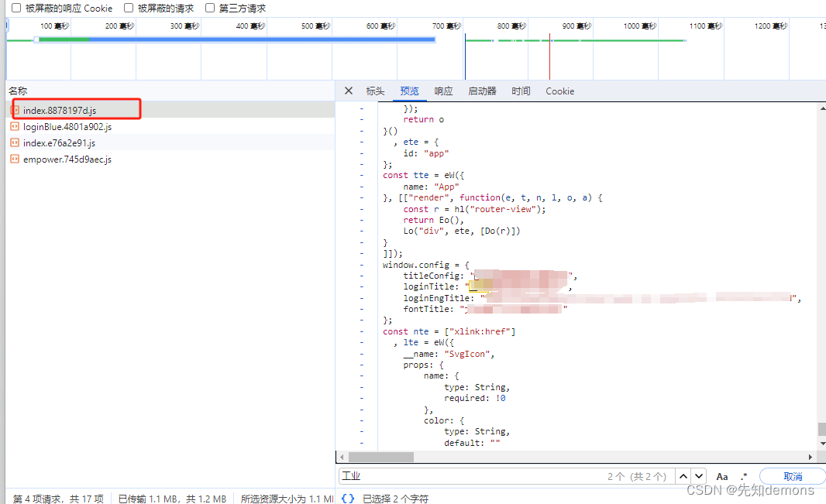The width and height of the screenshot is (826, 504).
Task: Jump to the next search match arrow
Action: (699, 476)
